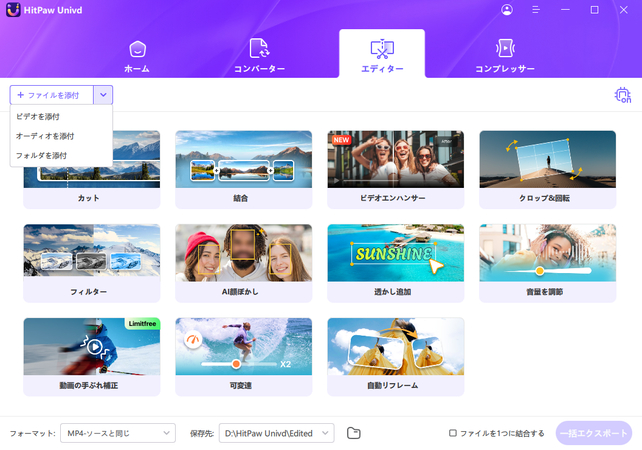
Task: Open the 結合 merge tool
Action: tap(244, 170)
